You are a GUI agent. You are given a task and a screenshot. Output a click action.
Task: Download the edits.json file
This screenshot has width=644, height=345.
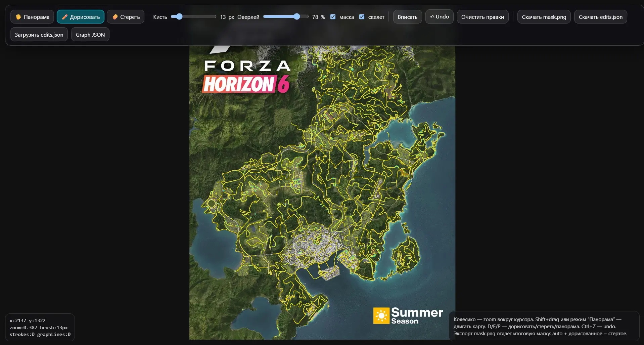tap(600, 17)
